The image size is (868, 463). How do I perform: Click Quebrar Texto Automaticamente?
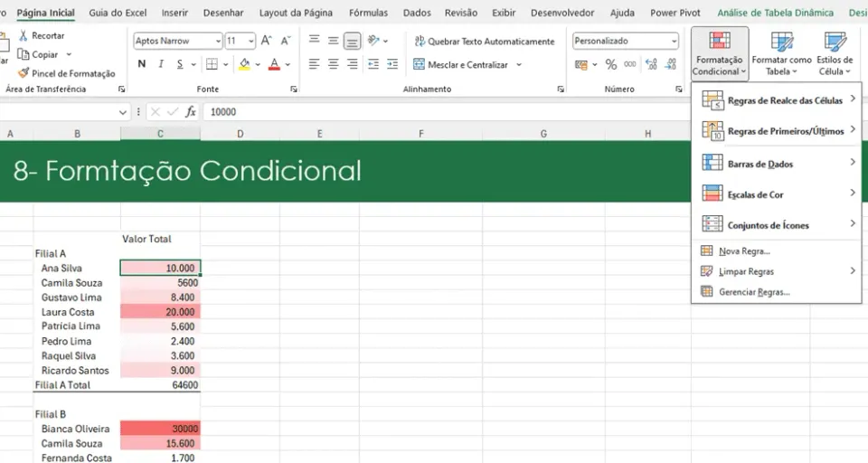point(485,41)
